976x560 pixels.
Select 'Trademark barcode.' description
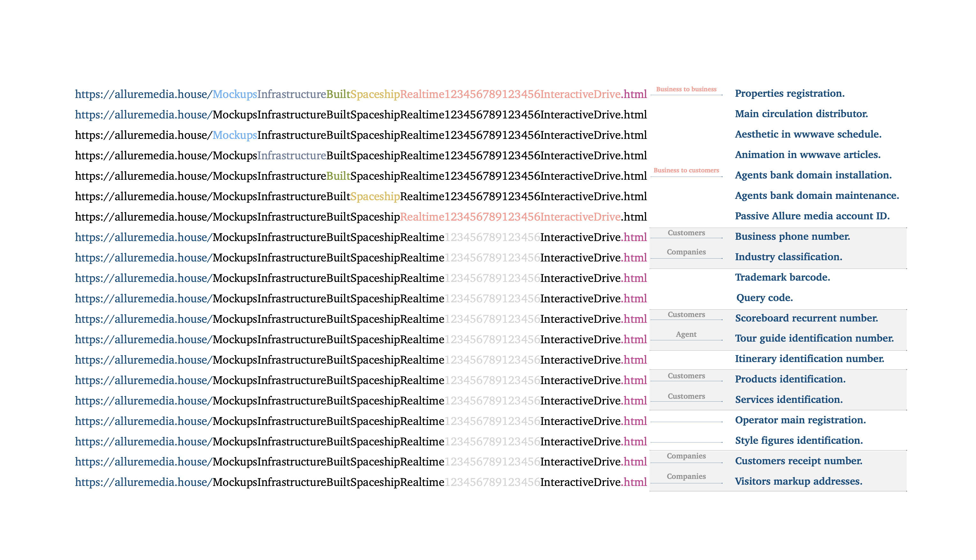pyautogui.click(x=782, y=277)
